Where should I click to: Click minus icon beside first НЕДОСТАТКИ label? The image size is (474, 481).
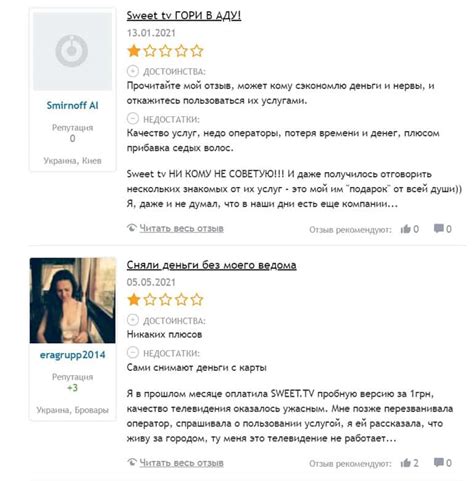133,118
